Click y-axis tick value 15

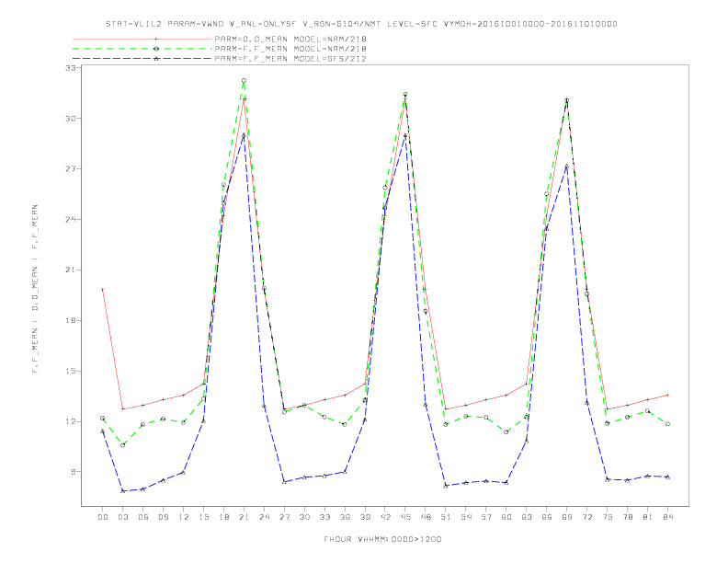point(71,371)
